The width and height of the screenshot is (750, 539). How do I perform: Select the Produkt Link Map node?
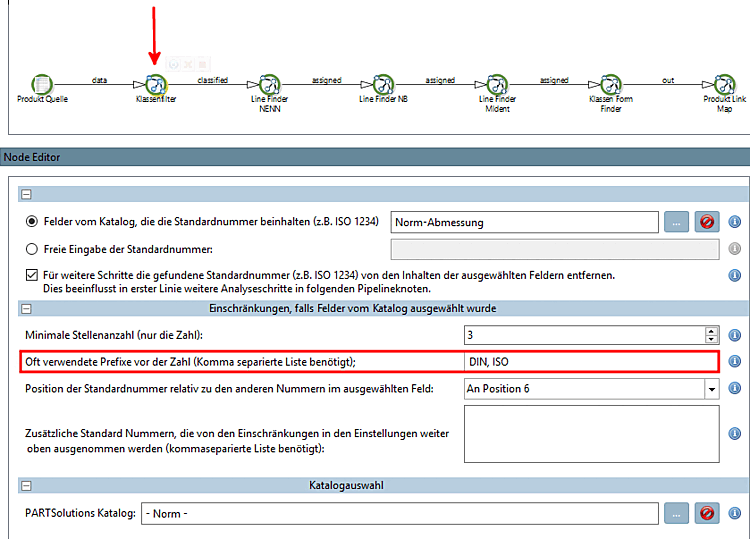[x=725, y=85]
